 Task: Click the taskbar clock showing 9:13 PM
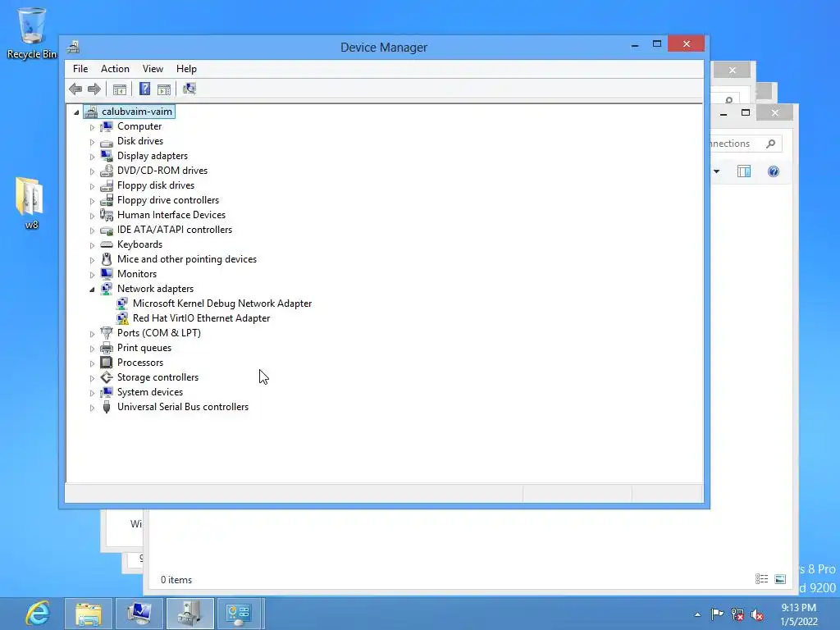(x=799, y=614)
